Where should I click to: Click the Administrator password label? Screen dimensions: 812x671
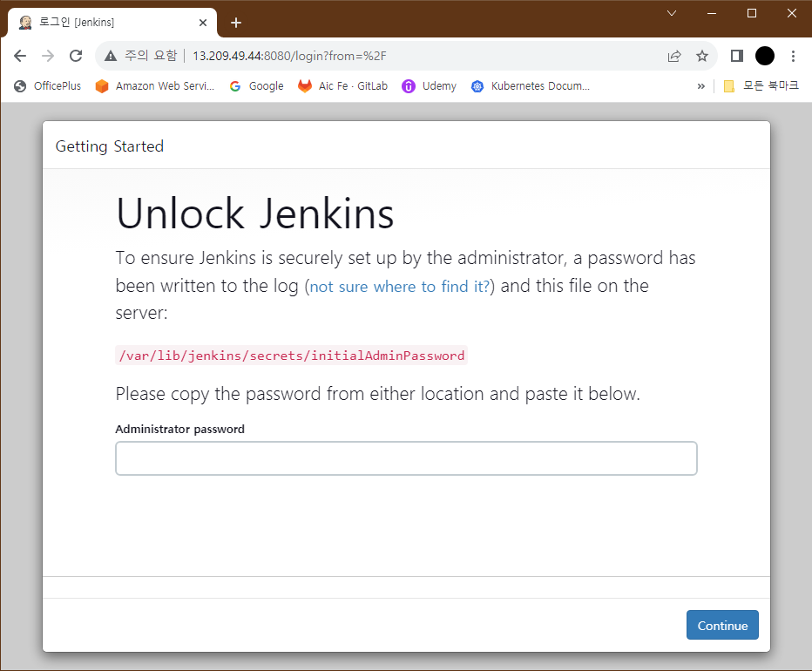[x=179, y=429]
